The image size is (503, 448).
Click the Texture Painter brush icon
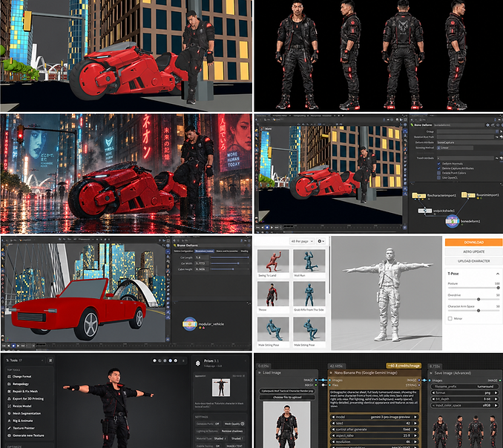[x=9, y=428]
